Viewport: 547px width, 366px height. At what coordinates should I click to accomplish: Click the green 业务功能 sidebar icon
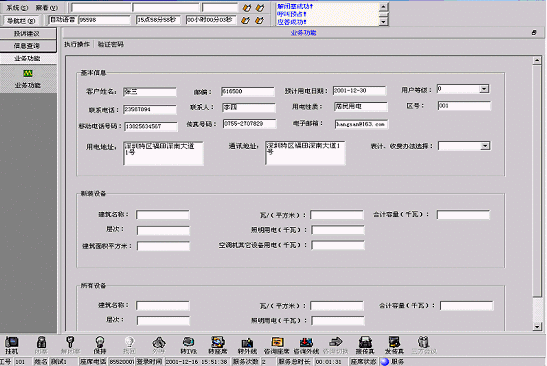28,73
